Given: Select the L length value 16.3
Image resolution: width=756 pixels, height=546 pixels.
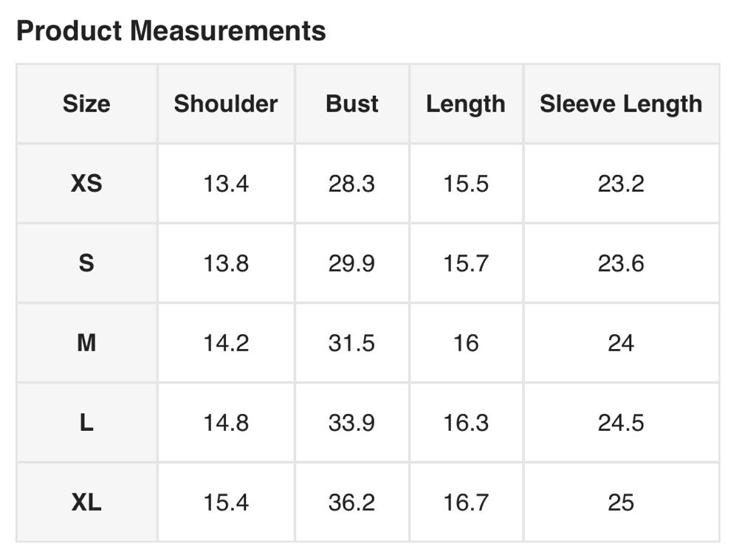Looking at the screenshot, I should coord(466,423).
